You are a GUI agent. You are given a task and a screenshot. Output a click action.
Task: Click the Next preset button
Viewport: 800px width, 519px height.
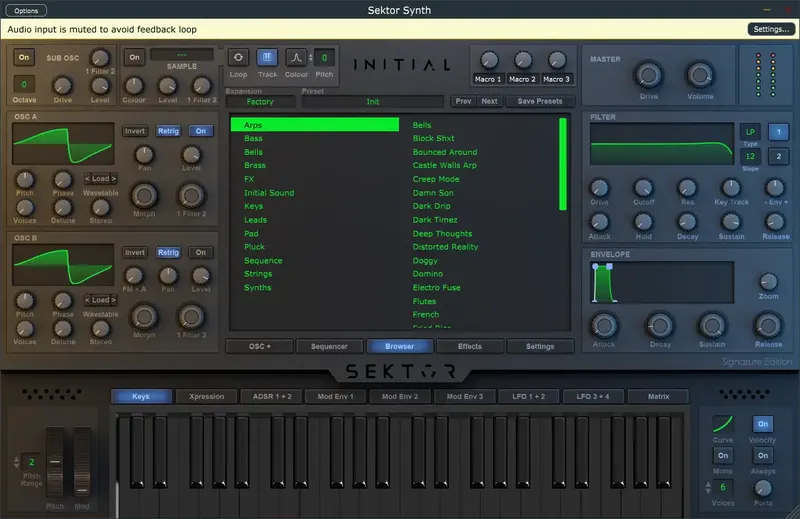(489, 101)
